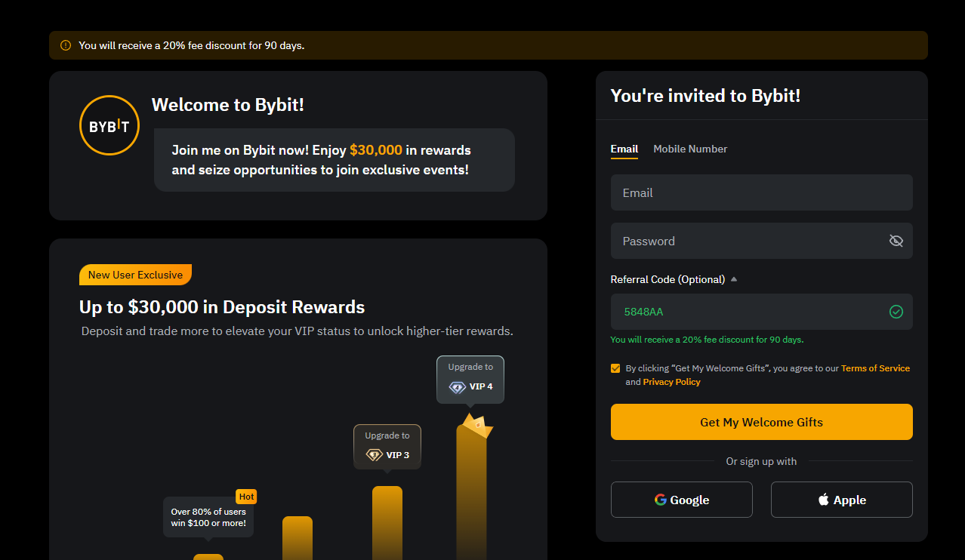Image resolution: width=965 pixels, height=560 pixels.
Task: Click the 'Over 80% of users' tooltip
Action: (x=208, y=518)
